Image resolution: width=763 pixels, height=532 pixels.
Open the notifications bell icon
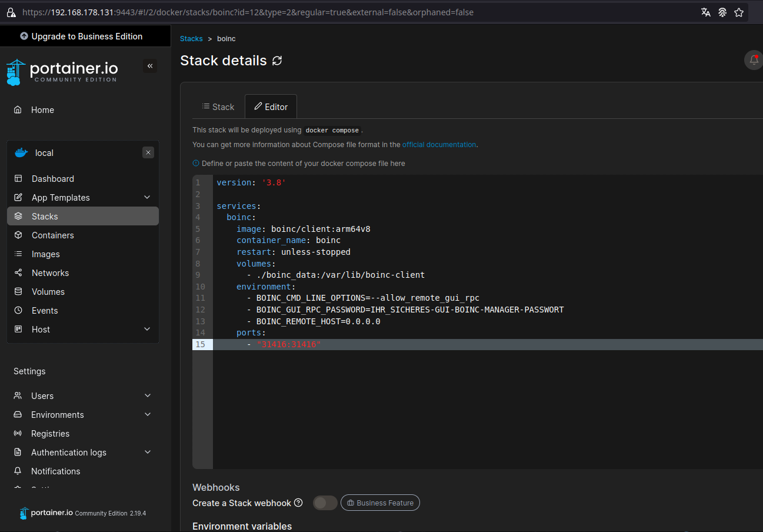754,59
